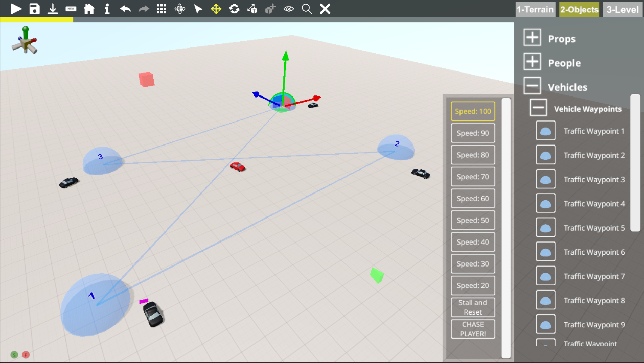Set waypoint speed to 70

(473, 177)
